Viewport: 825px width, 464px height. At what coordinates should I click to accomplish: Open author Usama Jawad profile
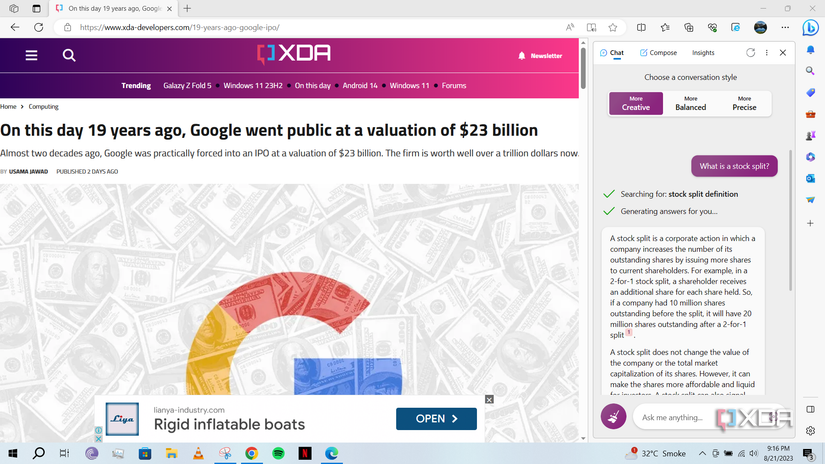pos(28,172)
